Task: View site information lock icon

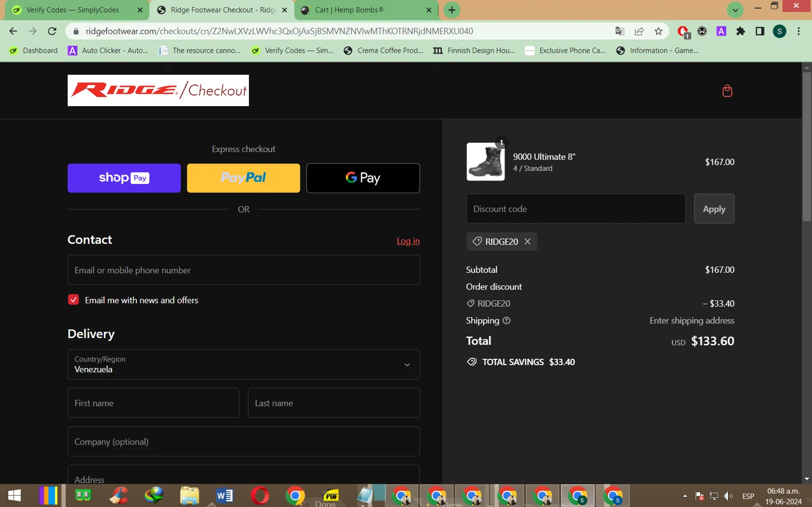Action: click(x=76, y=31)
